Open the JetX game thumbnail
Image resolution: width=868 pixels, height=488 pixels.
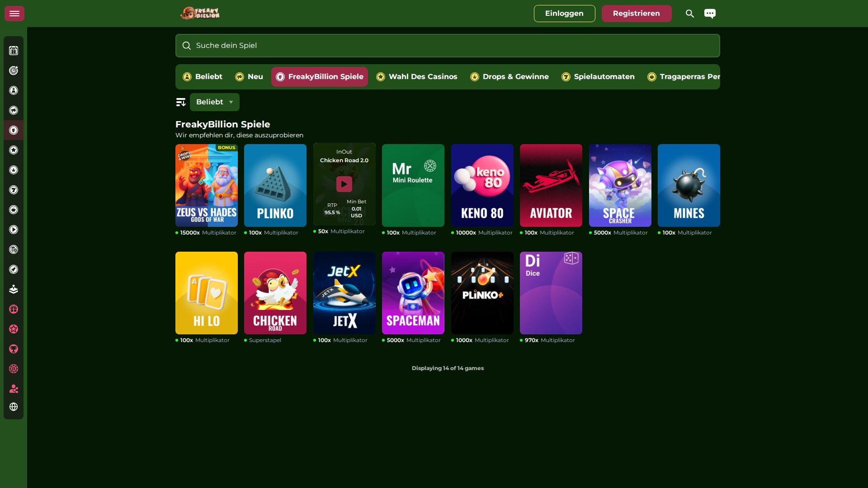344,293
